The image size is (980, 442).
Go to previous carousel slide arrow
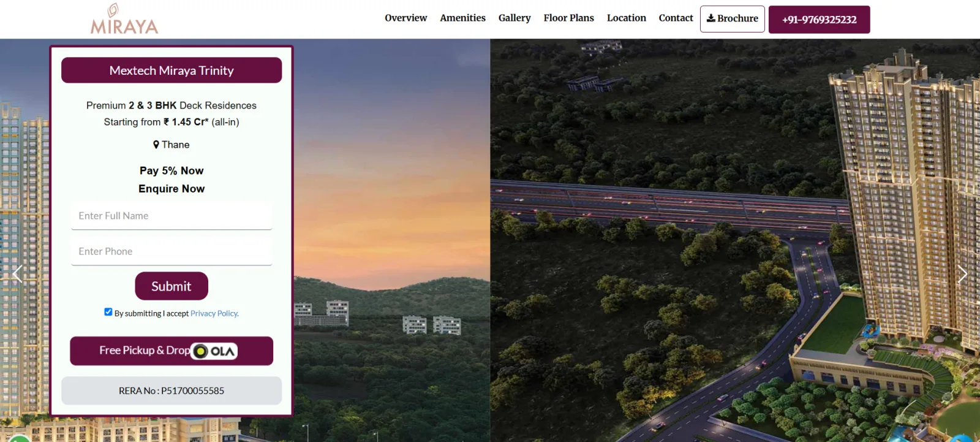(x=18, y=274)
